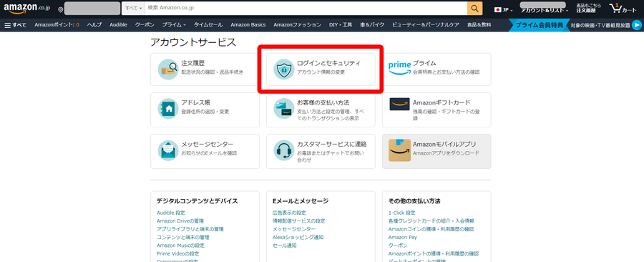
Task: Open the 注文履歴 card title
Action: coord(193,63)
